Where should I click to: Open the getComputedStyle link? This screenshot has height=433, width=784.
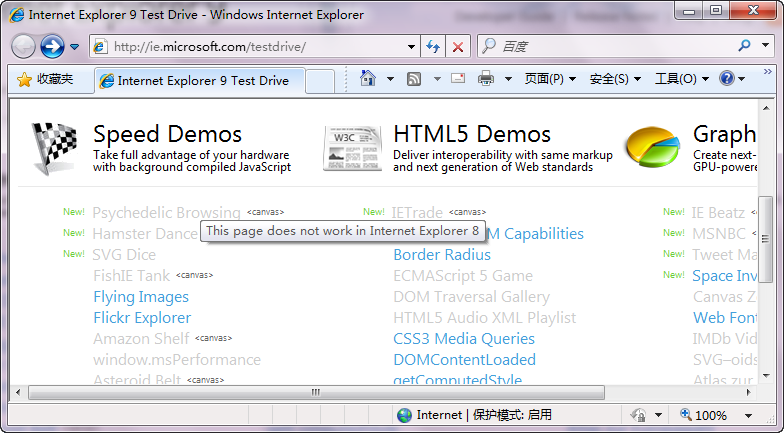(x=458, y=380)
